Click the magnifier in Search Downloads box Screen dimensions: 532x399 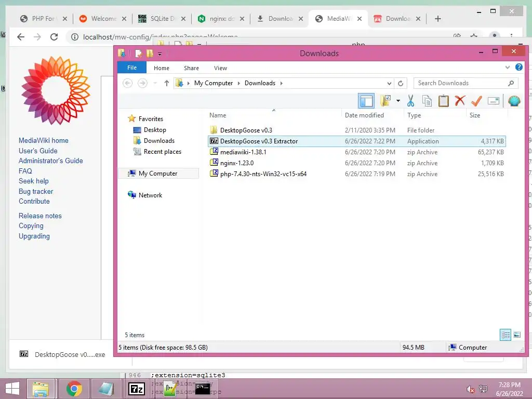[x=511, y=83]
